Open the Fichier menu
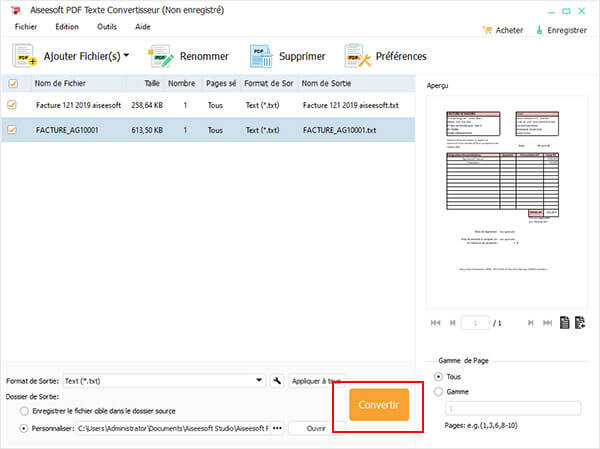600x449 pixels. click(x=26, y=27)
